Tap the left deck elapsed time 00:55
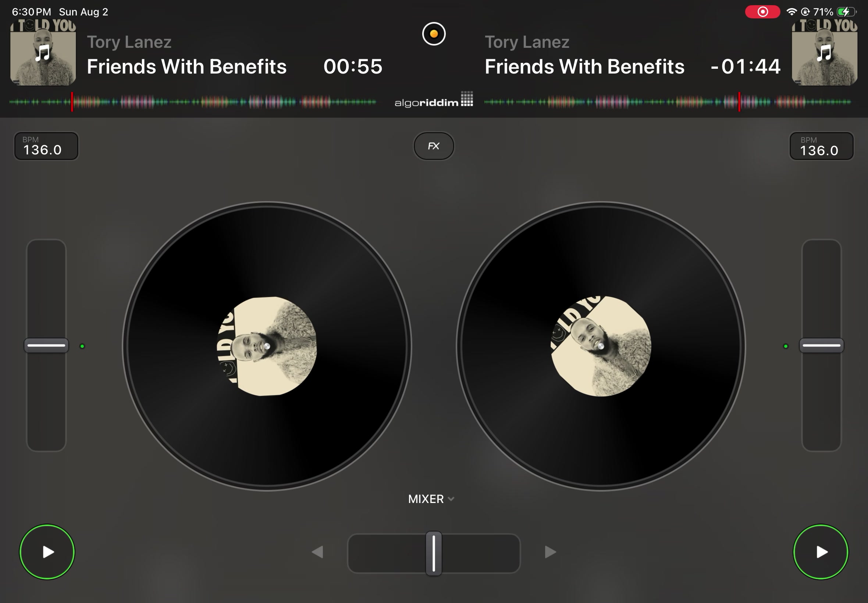Screen dimensions: 868x603 (x=353, y=67)
